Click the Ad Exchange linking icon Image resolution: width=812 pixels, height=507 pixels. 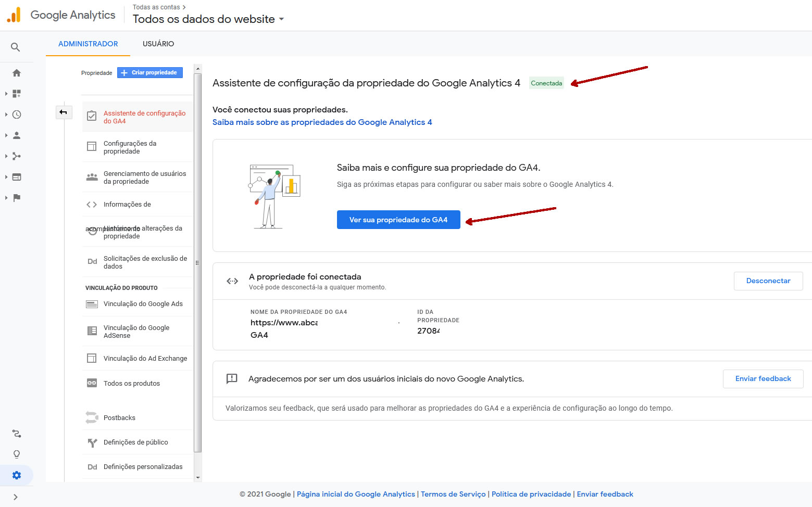(x=92, y=358)
